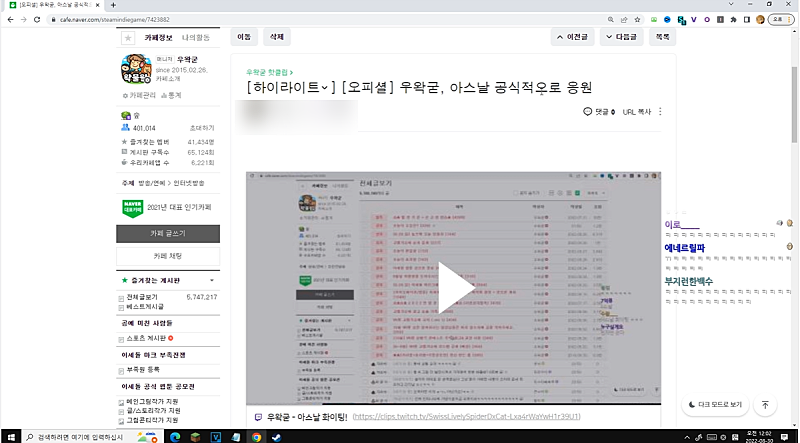Click the page vertical scrollbar
The image size is (800, 443).
coord(794,105)
